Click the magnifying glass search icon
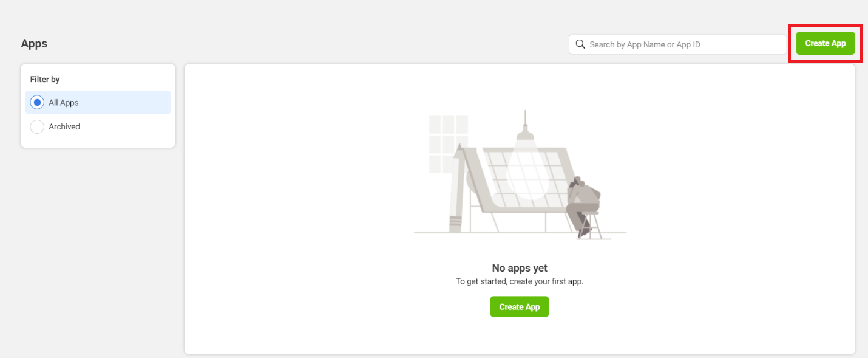 click(580, 44)
